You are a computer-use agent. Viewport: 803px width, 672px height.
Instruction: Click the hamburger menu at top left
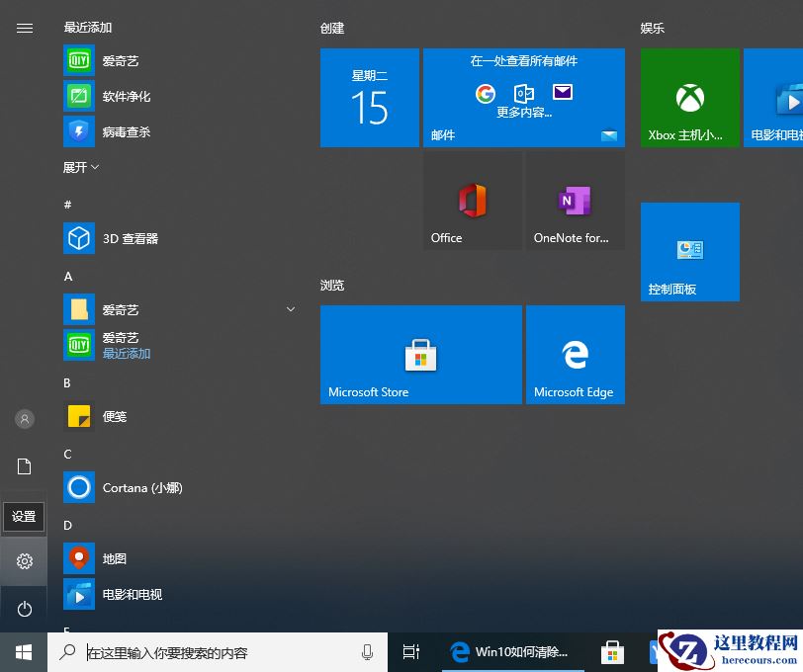24,28
